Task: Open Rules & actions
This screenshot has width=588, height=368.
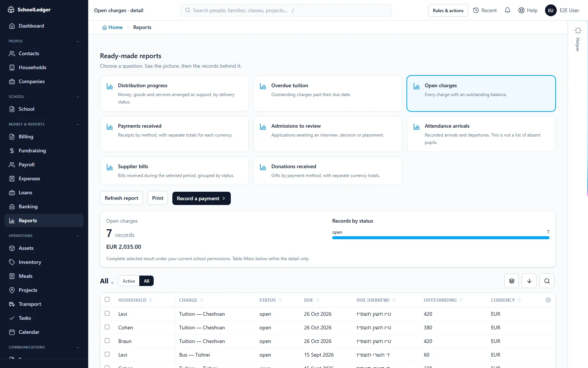Action: 448,10
